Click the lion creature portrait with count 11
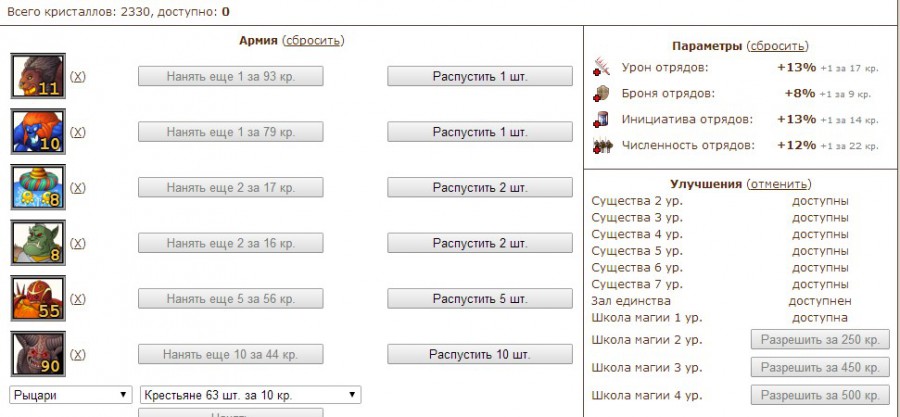This screenshot has width=900, height=417. click(38, 76)
